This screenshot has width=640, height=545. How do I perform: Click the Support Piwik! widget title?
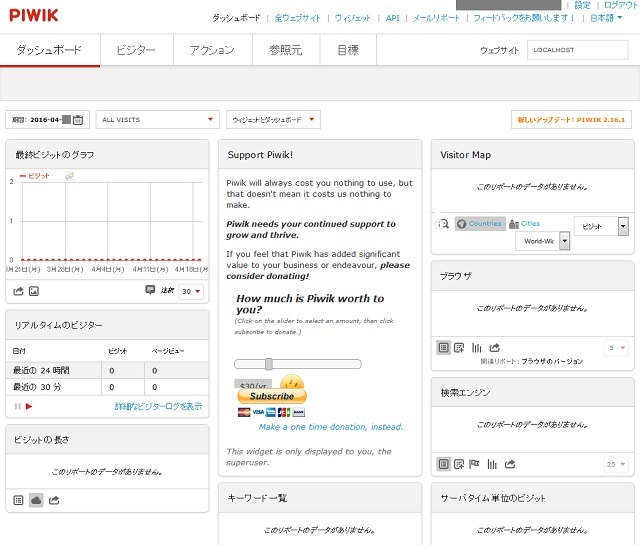(x=260, y=155)
